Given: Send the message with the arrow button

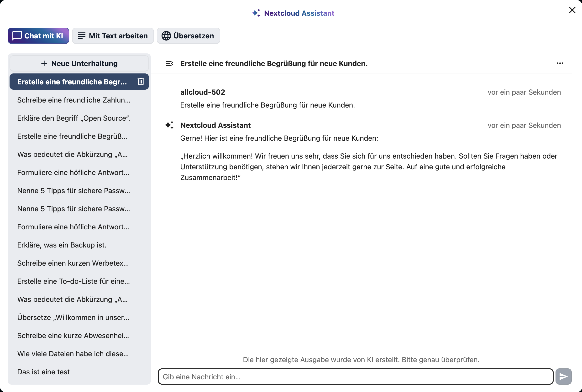Looking at the screenshot, I should (563, 376).
